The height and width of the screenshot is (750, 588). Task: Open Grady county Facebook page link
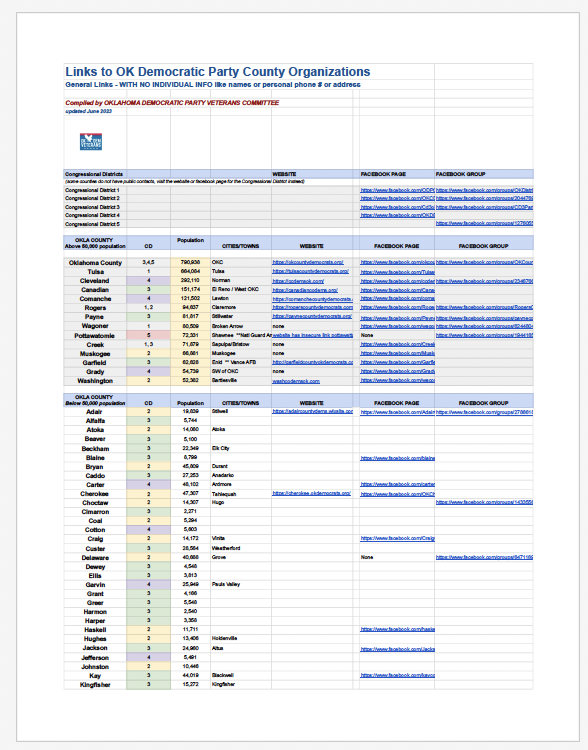click(397, 372)
